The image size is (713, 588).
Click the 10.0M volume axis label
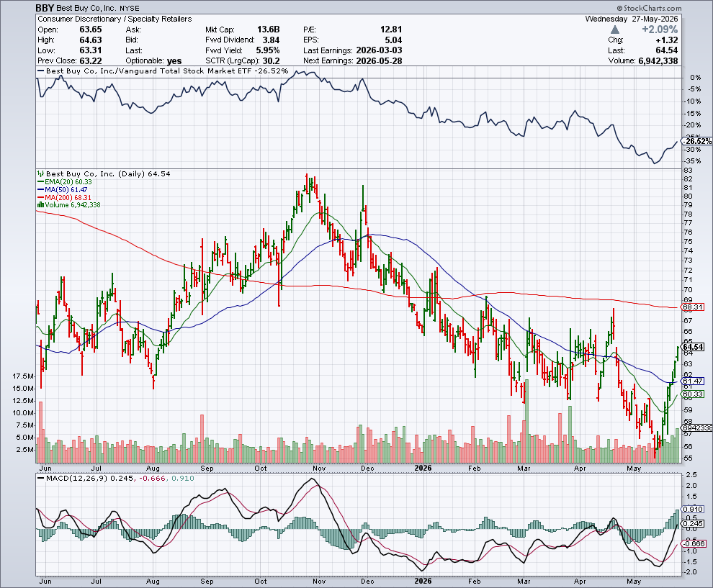coord(23,413)
